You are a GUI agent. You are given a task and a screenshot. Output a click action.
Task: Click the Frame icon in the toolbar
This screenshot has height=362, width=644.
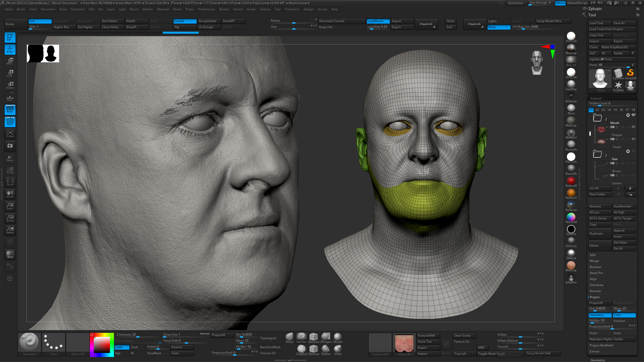10,134
